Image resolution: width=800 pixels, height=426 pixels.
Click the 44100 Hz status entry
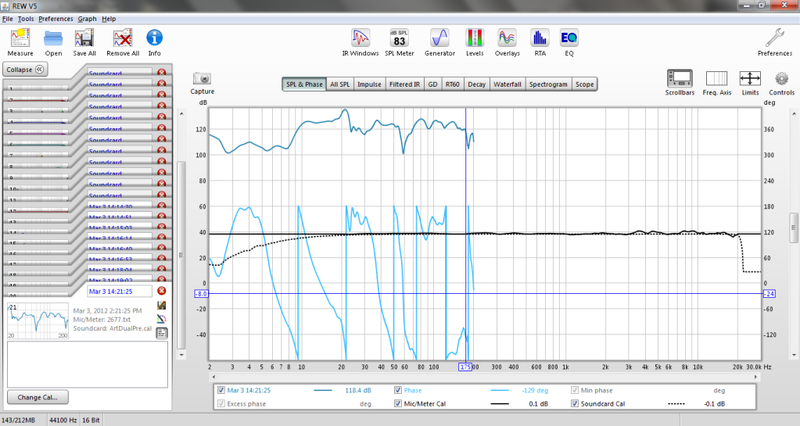click(63, 420)
